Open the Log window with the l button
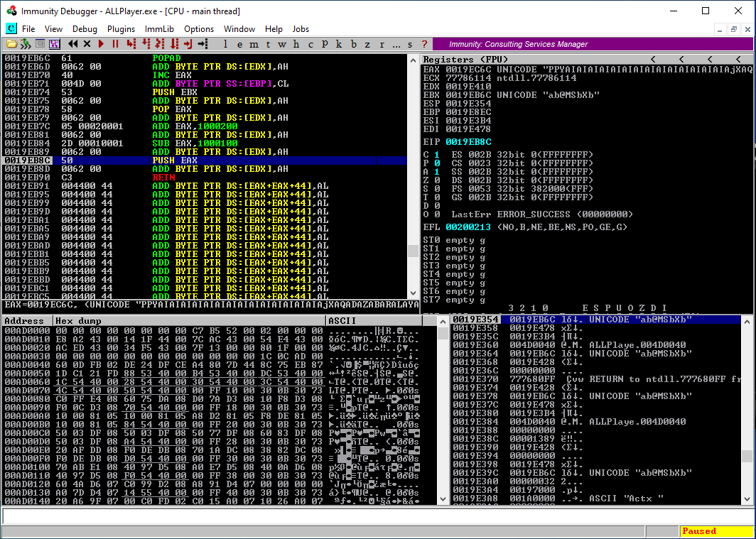756x539 pixels. click(225, 44)
